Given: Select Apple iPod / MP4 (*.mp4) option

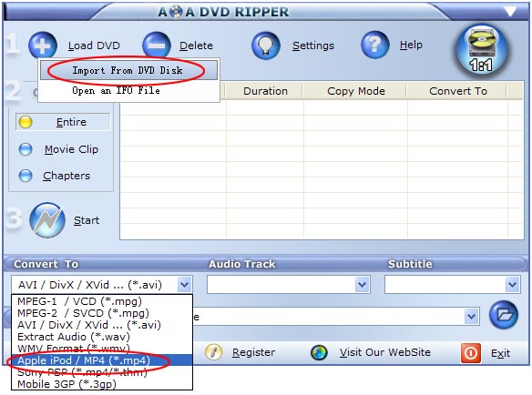Looking at the screenshot, I should (x=102, y=360).
